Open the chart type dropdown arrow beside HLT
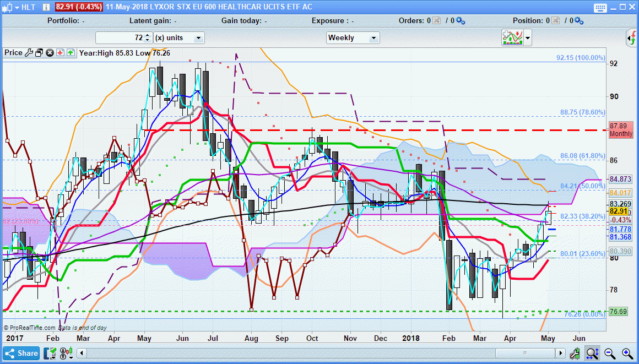The image size is (639, 364). pyautogui.click(x=17, y=7)
